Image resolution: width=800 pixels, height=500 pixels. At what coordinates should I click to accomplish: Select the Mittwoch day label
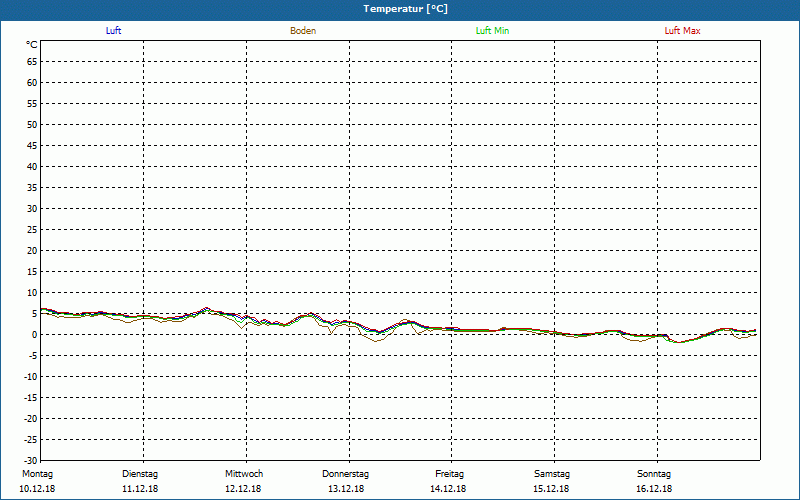click(244, 474)
